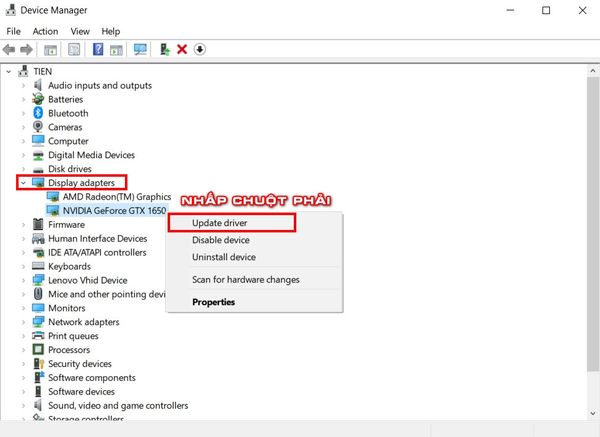Click the Software components icon
Screen dimensions: 600x437
(39, 377)
